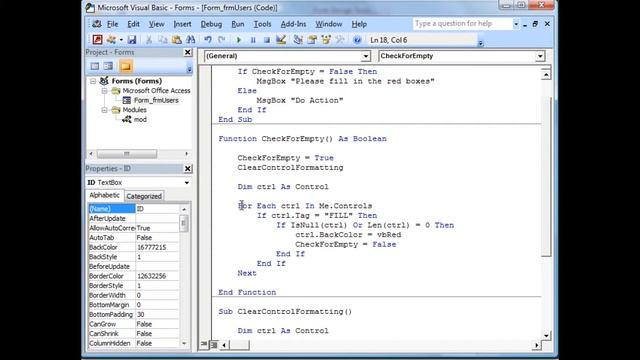Click the Procedure View button at bottom-left
This screenshot has width=640, height=360.
[204, 344]
